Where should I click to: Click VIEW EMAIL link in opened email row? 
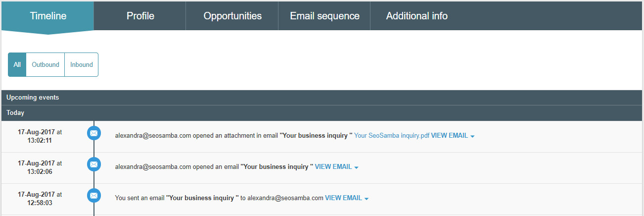pos(333,166)
